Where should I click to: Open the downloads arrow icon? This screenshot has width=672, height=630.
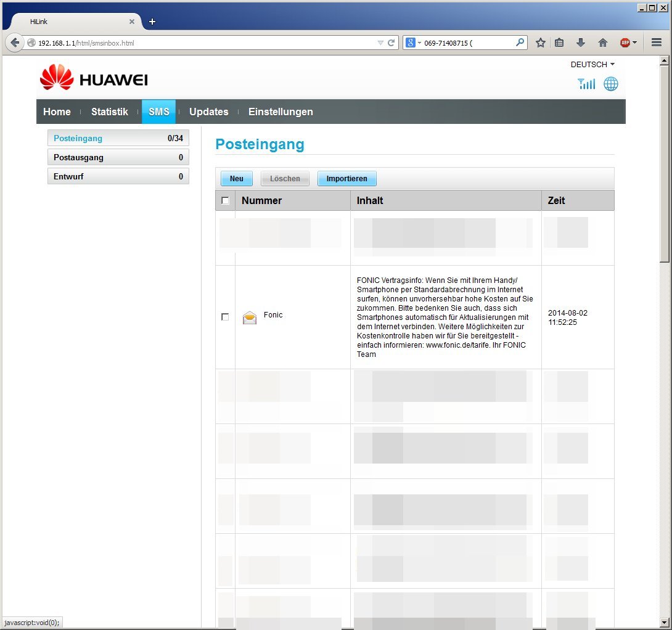[x=580, y=43]
